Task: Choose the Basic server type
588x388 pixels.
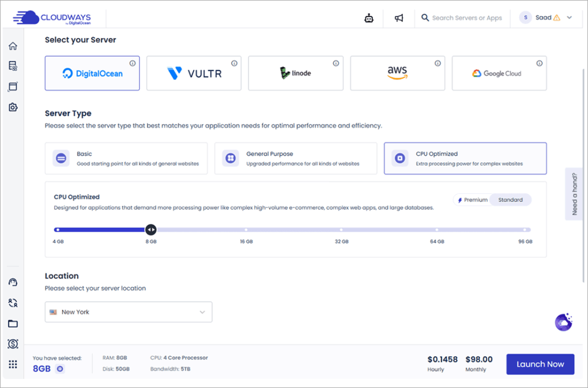Action: (x=126, y=158)
